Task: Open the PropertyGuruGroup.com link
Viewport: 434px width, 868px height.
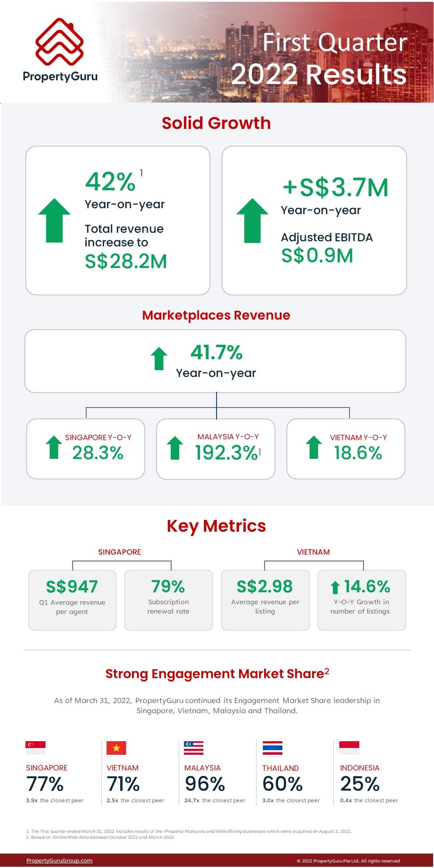Action: coord(59,860)
